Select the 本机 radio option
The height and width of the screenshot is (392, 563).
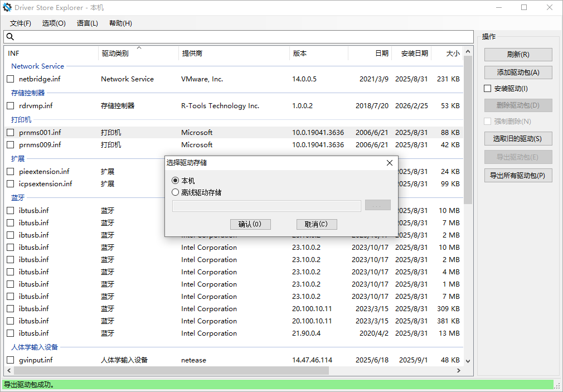pos(174,181)
